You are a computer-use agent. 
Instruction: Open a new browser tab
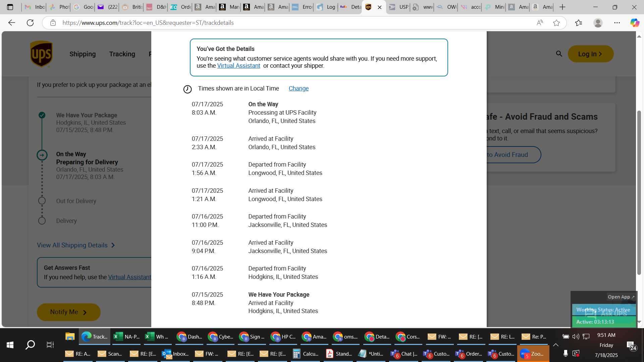[562, 7]
